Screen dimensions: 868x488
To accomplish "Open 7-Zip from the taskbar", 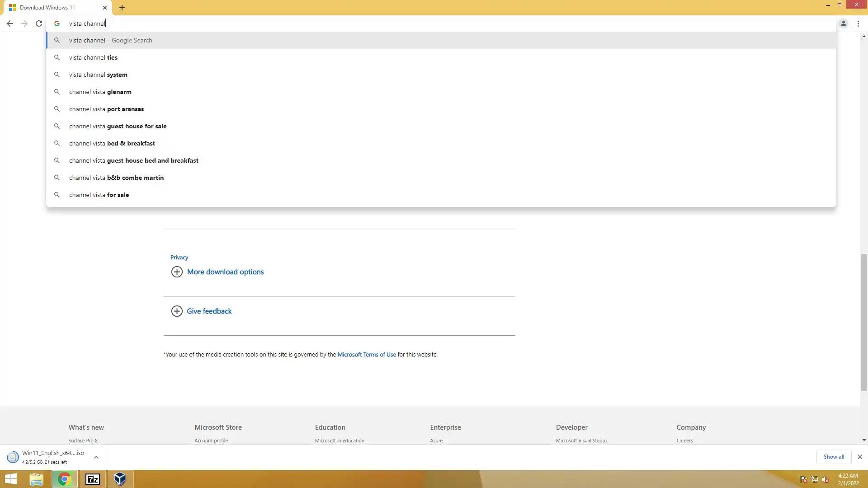I will click(x=93, y=479).
